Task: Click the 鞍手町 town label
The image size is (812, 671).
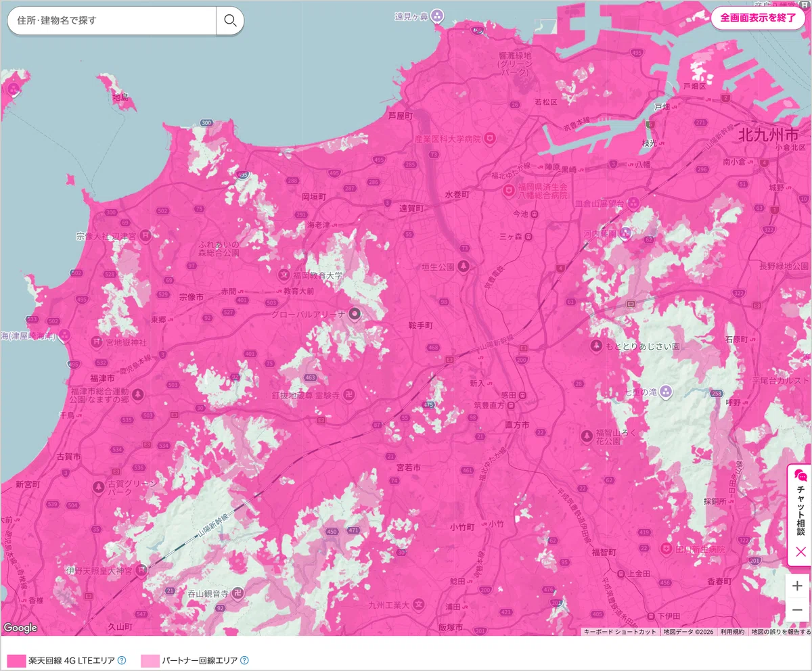Action: [420, 325]
